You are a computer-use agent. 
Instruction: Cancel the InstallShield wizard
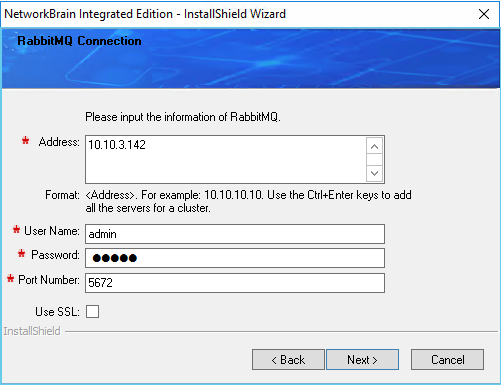coord(447,360)
